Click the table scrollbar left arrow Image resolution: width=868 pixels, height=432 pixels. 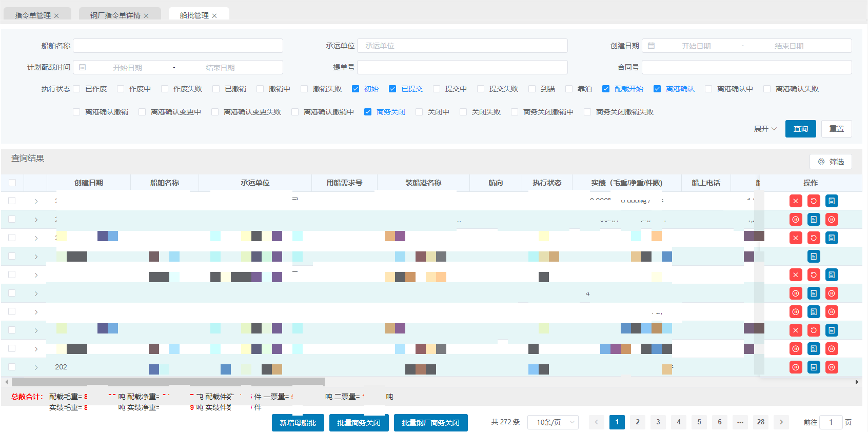(6, 382)
